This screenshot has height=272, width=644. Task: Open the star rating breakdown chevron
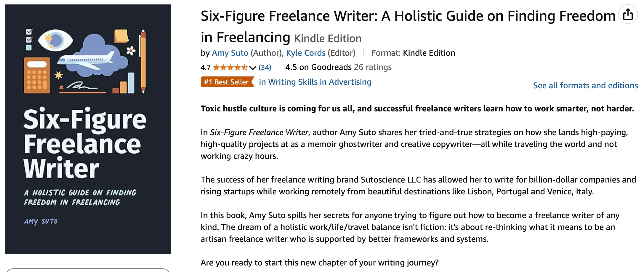coord(252,68)
